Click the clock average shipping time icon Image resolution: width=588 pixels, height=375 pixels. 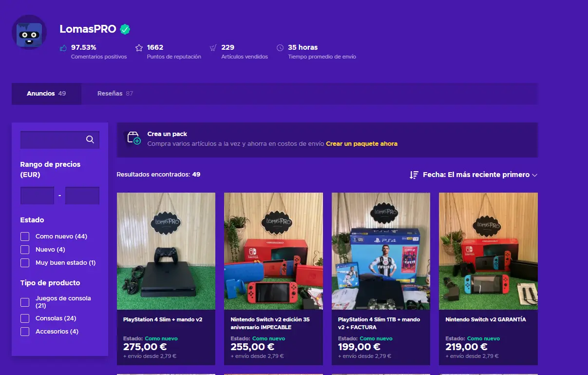280,48
